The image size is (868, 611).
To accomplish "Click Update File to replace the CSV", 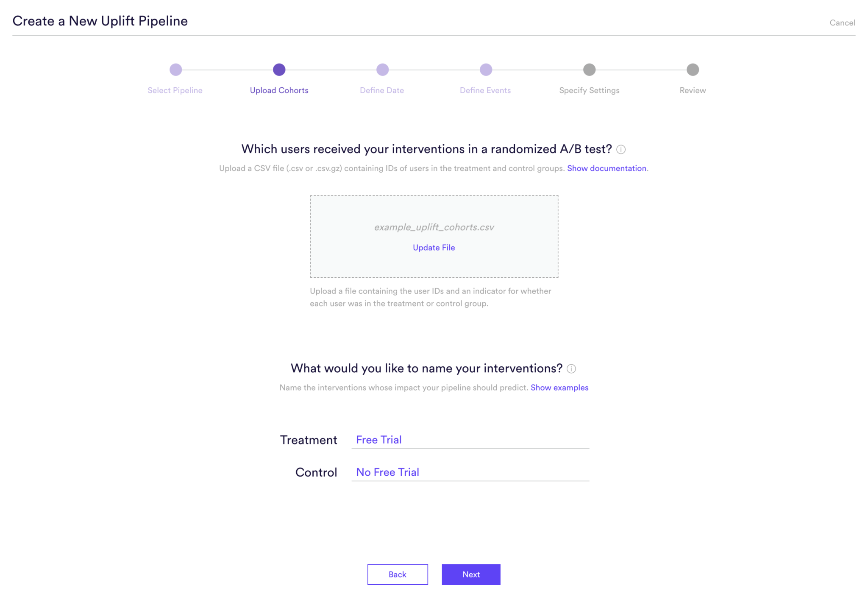I will coord(434,248).
